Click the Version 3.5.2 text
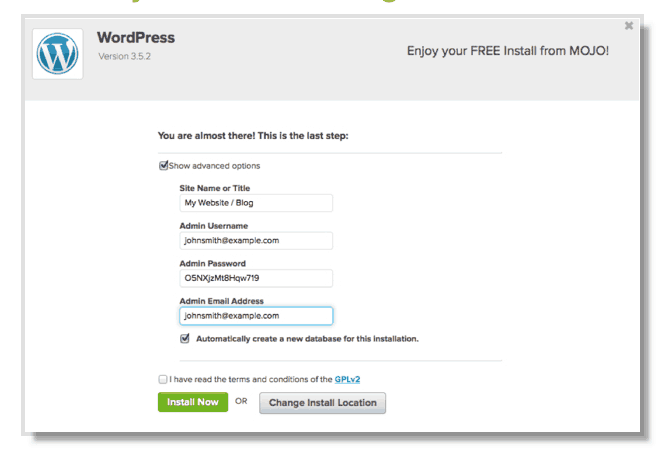The width and height of the screenshot is (658, 453). tap(125, 56)
